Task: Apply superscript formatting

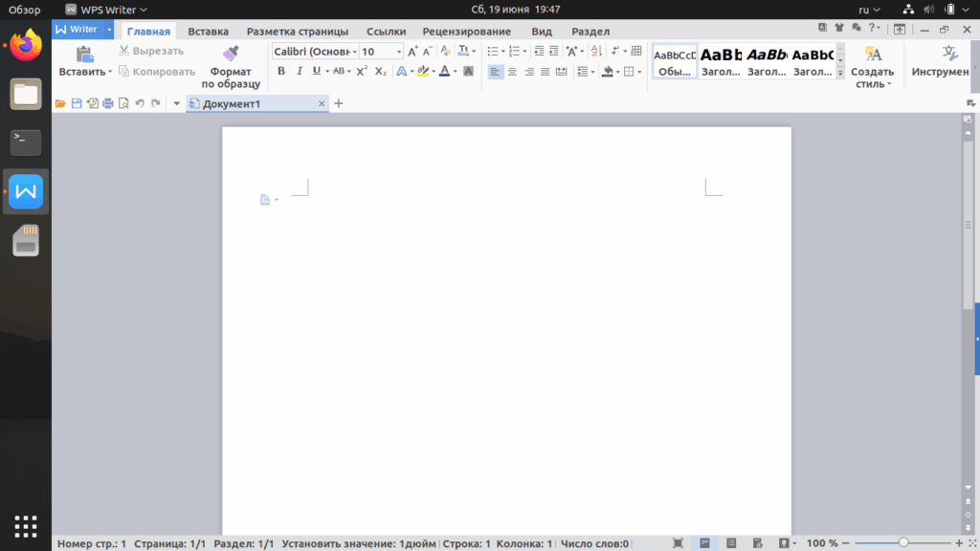Action: click(361, 71)
